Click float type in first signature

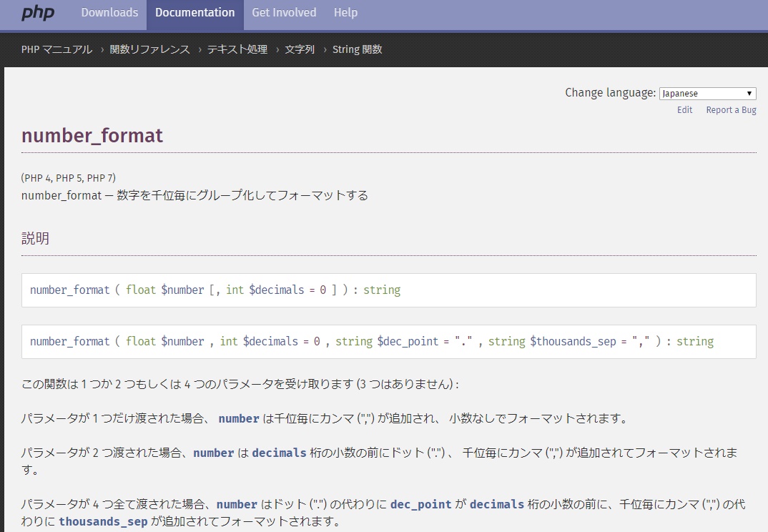[x=141, y=290]
